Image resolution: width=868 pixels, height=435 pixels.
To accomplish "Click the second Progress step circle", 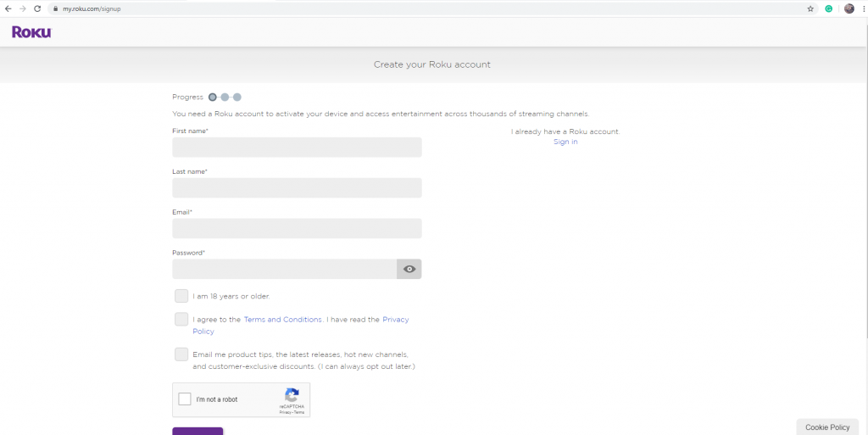I will pyautogui.click(x=225, y=97).
